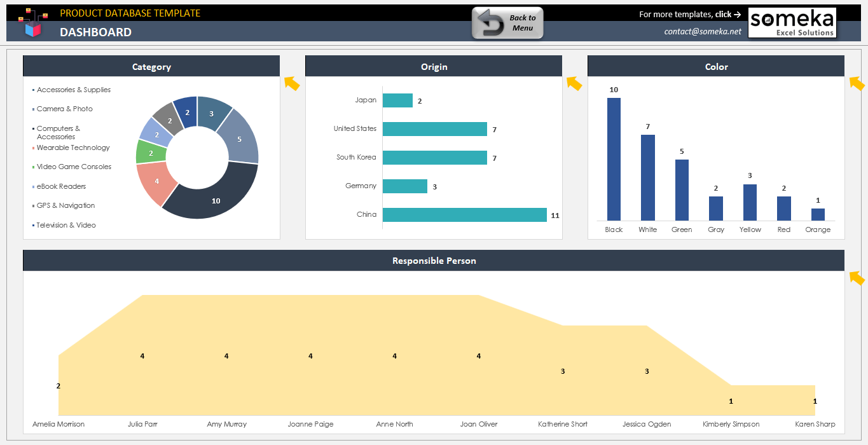Select the DASHBOARD heading text
Viewport: 868px width, 445px height.
[x=96, y=32]
